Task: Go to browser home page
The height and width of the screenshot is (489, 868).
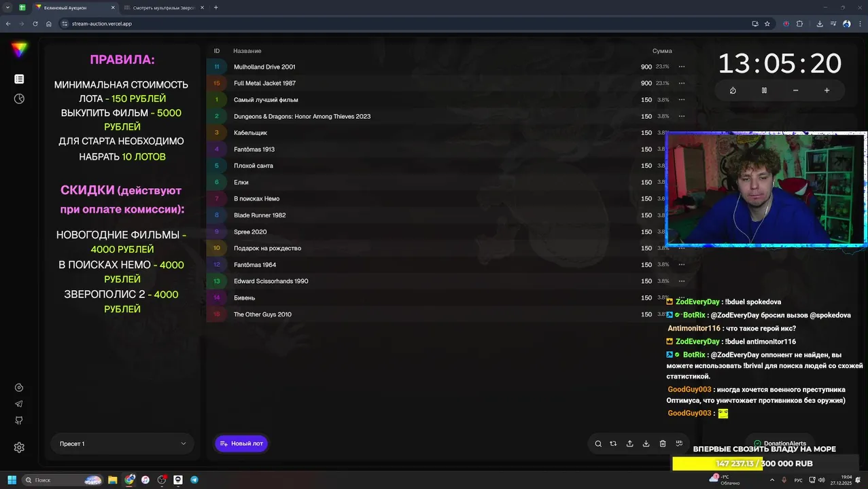Action: coord(49,24)
